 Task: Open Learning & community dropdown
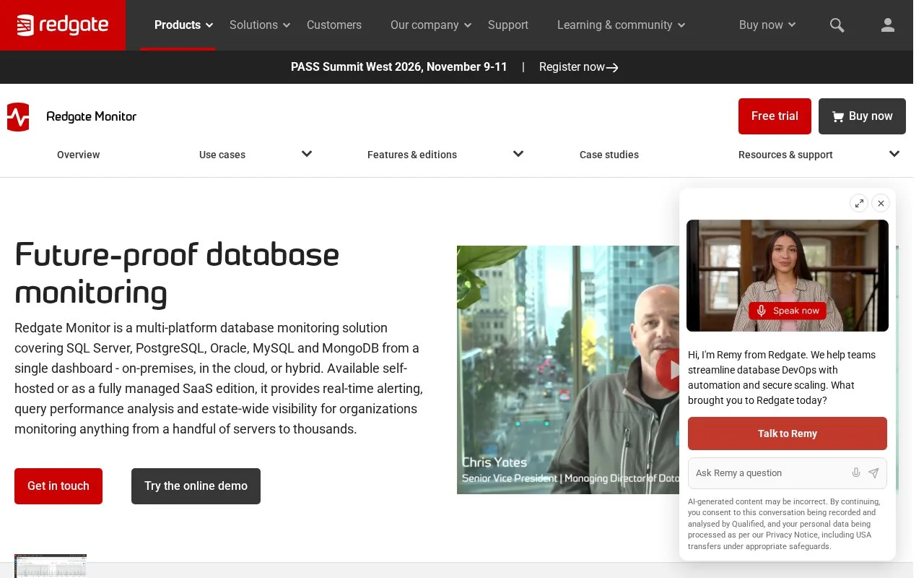[x=622, y=25]
